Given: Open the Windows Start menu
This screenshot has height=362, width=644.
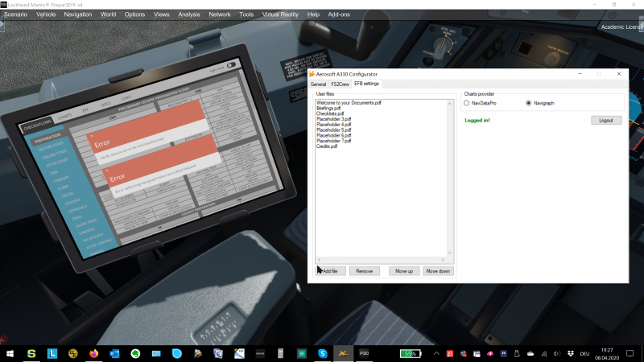Looking at the screenshot, I should (x=10, y=353).
